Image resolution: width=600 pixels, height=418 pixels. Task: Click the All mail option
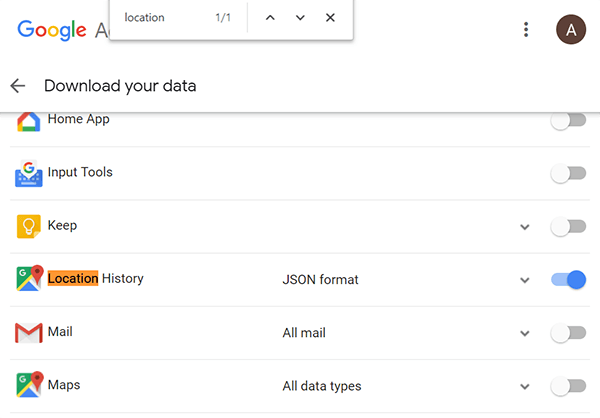click(304, 333)
